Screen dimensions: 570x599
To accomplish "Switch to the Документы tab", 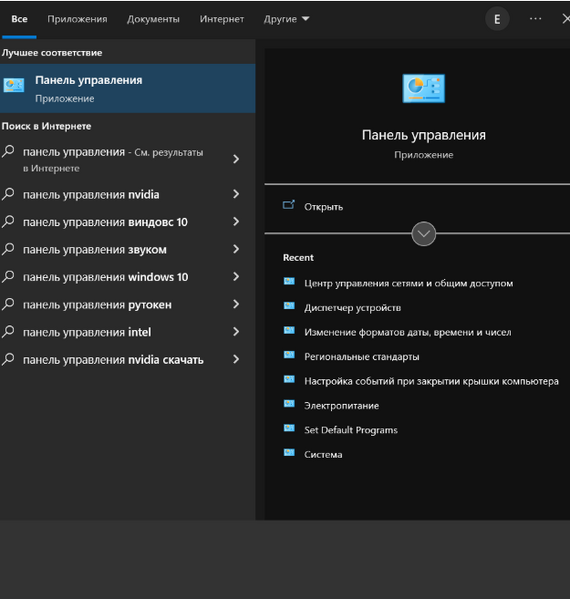I will 153,19.
